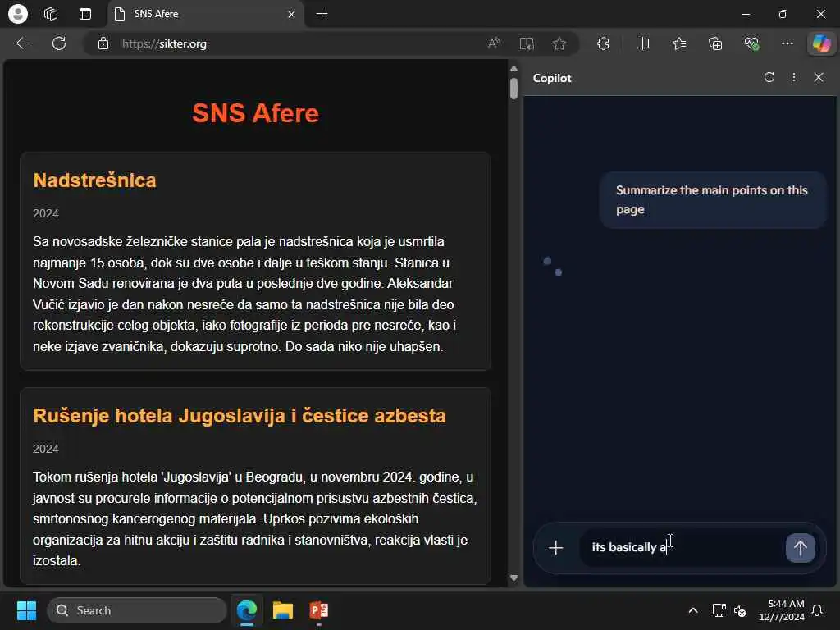840x630 pixels.
Task: Open the Windows Start menu
Action: 26,610
